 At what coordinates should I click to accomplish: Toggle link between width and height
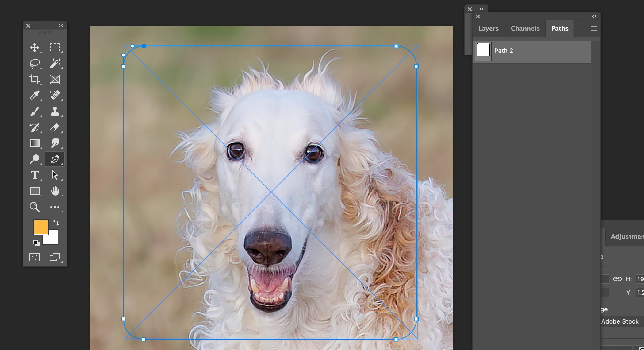coord(617,279)
